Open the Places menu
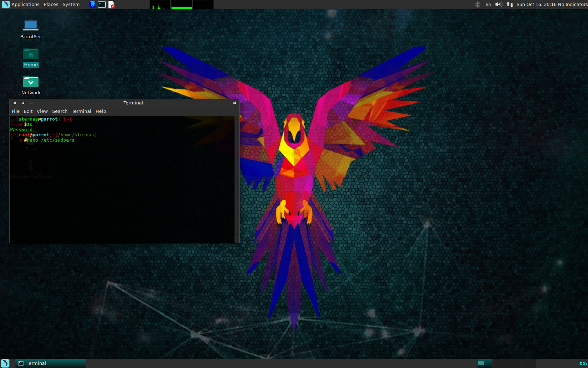This screenshot has width=588, height=368. (x=51, y=4)
